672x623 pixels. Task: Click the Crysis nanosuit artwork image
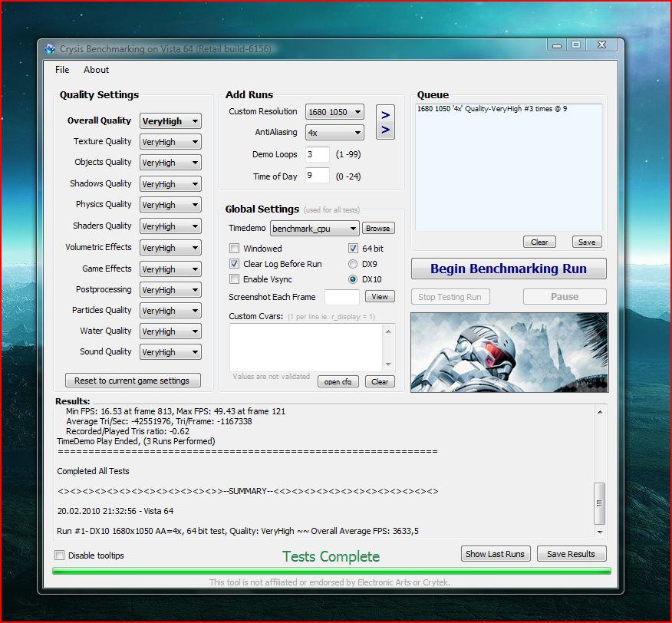point(509,352)
